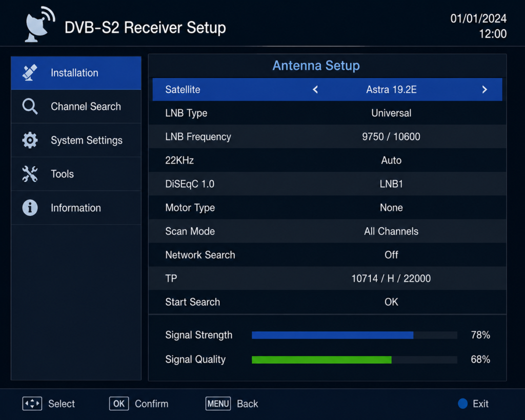This screenshot has width=525, height=420.
Task: Click the Confirm footer label
Action: [x=151, y=404]
